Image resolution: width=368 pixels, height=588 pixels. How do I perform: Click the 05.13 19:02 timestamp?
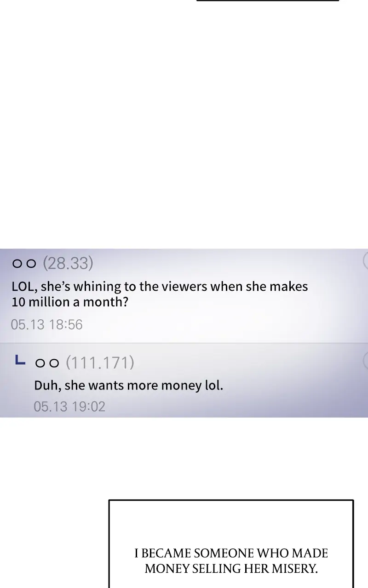point(69,407)
